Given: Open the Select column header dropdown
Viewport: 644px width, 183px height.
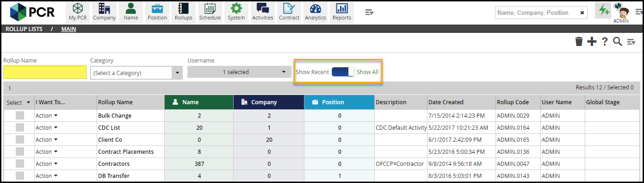Looking at the screenshot, I should [x=29, y=102].
